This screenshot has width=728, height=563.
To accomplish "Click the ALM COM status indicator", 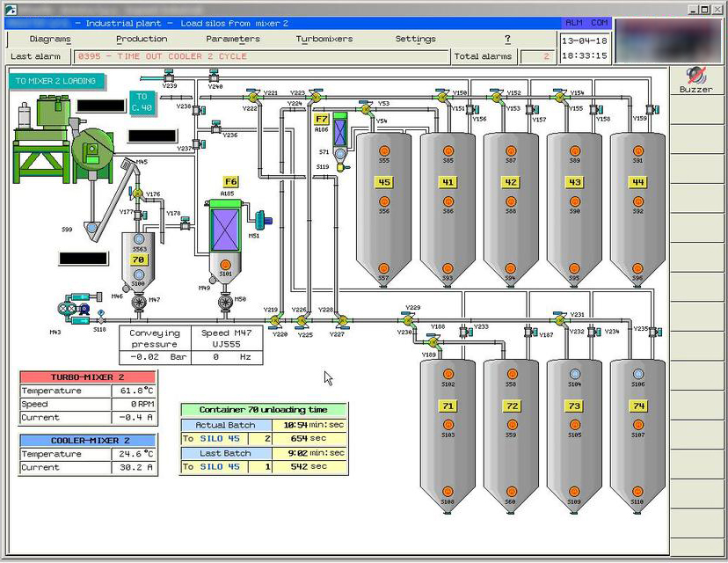I will (x=586, y=23).
